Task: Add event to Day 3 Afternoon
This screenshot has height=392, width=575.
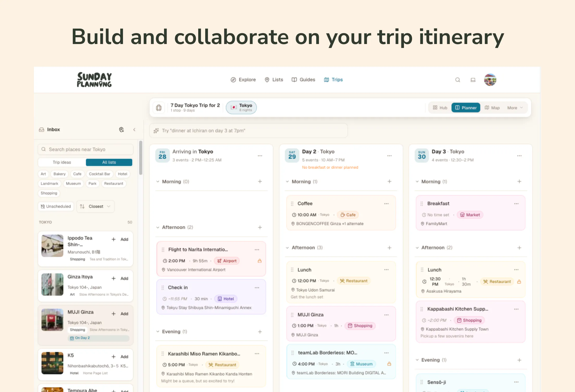Action: coord(519,248)
